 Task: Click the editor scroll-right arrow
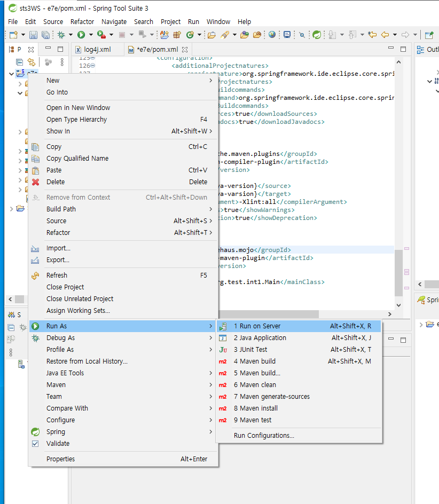click(x=390, y=314)
